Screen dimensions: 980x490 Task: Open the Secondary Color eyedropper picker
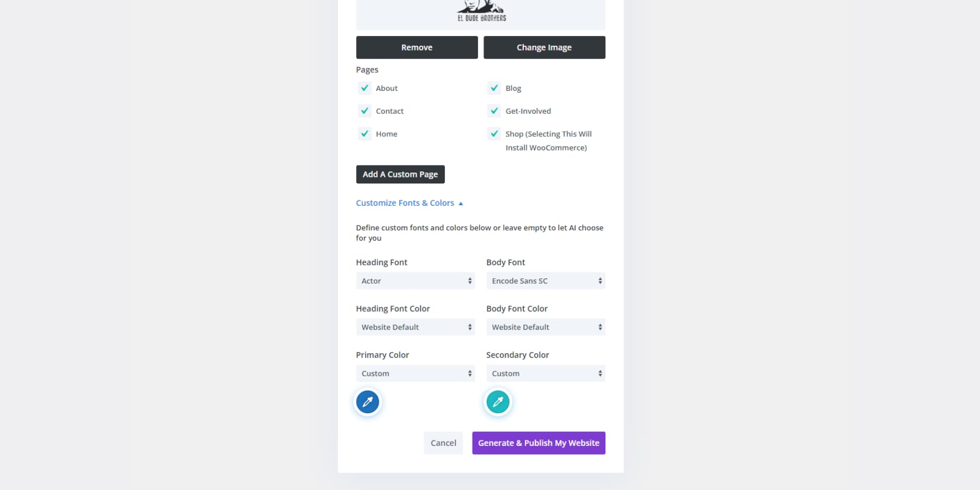pyautogui.click(x=497, y=402)
